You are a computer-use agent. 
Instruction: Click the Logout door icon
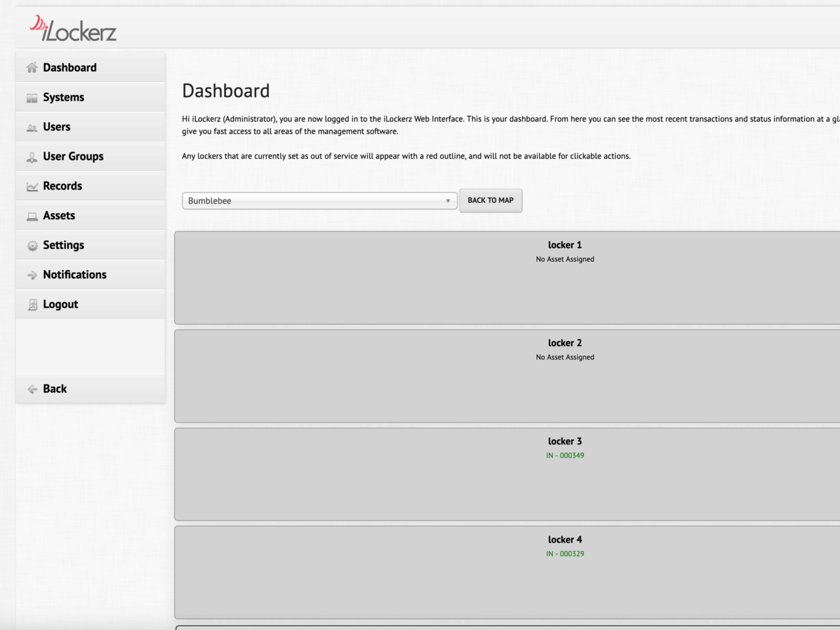[33, 305]
